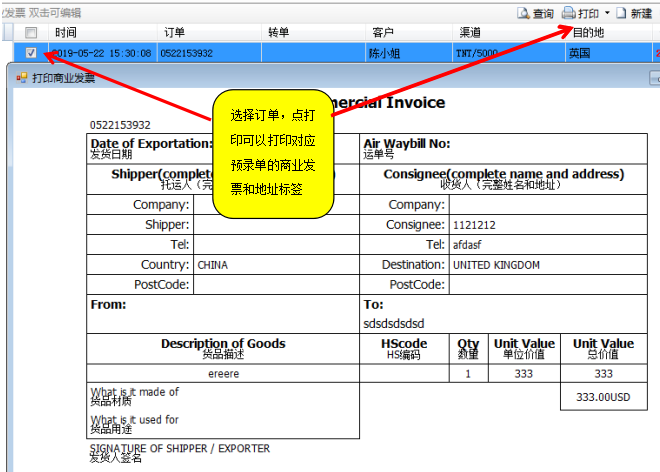This screenshot has width=660, height=472.
Task: Click the destination cell 英国
Action: pyautogui.click(x=580, y=53)
